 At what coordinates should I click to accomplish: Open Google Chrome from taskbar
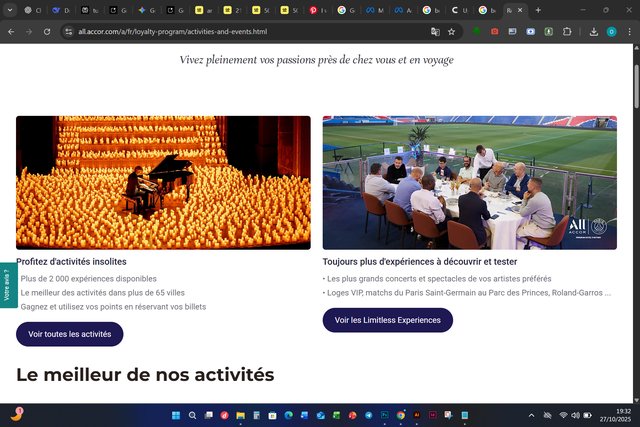tap(401, 415)
